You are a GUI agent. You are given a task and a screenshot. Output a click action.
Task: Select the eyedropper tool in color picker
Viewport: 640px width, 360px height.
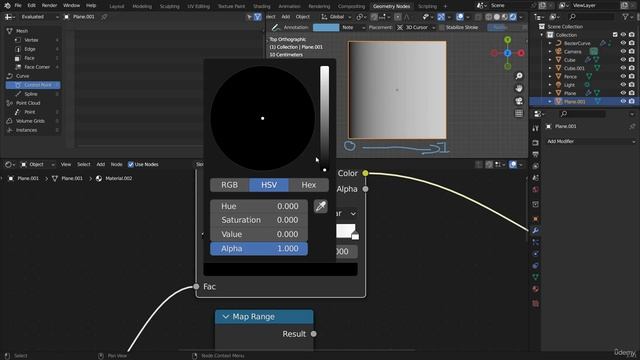[320, 206]
